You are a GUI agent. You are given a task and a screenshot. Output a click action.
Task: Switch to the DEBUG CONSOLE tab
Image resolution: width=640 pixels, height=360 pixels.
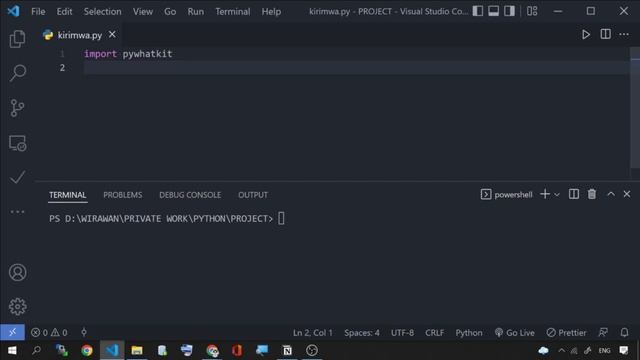[190, 195]
